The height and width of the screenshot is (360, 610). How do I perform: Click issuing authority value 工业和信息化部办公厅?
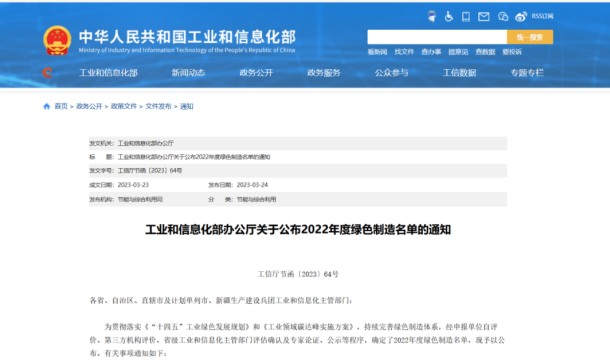click(145, 143)
